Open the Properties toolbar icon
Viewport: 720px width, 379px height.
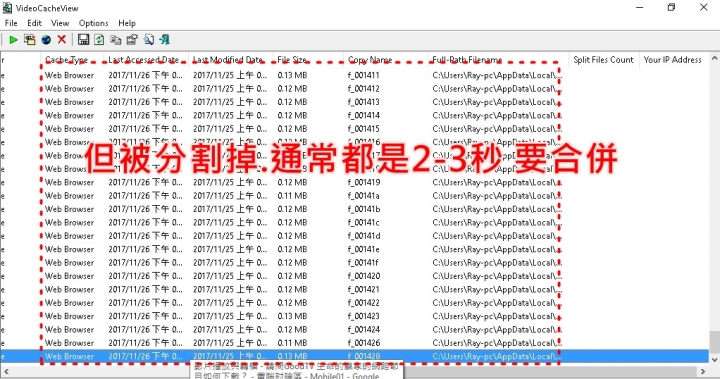132,40
